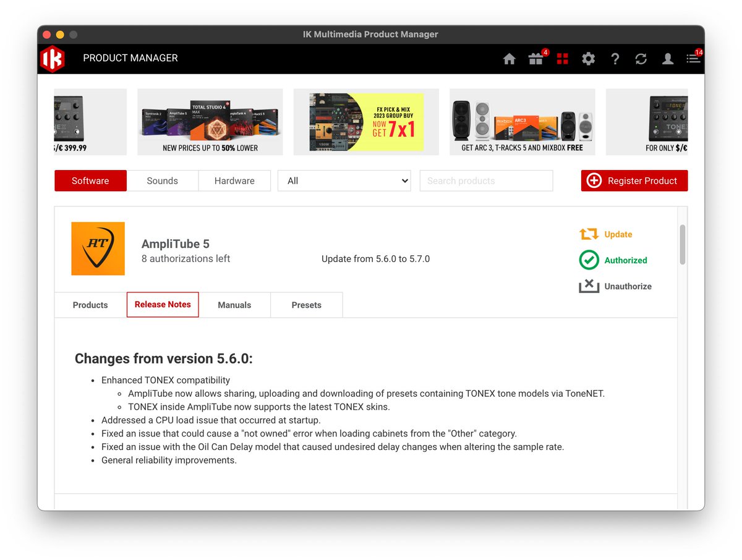Click the refresh arrows icon
This screenshot has height=560, width=742.
pos(641,59)
